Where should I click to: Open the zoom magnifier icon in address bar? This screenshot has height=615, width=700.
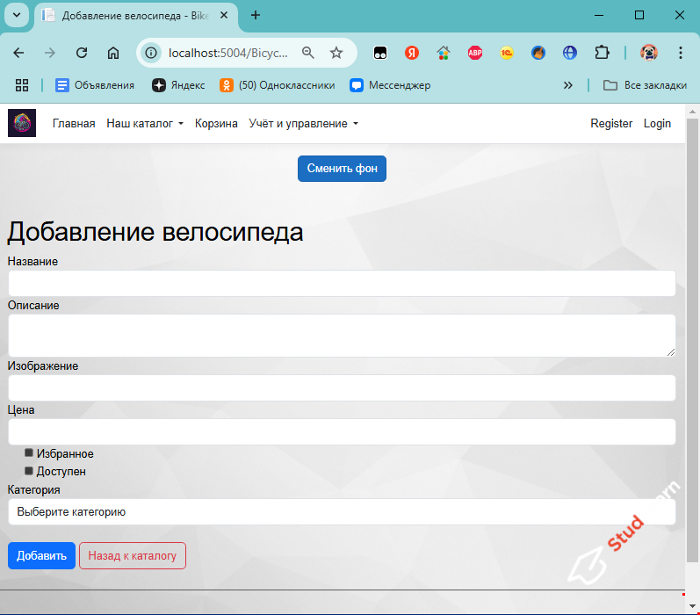pyautogui.click(x=308, y=53)
